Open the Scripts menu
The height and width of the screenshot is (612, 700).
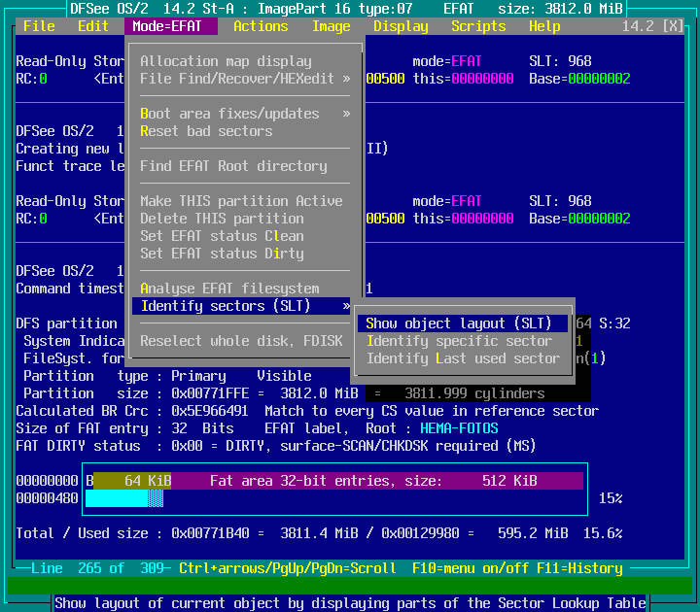(x=478, y=26)
